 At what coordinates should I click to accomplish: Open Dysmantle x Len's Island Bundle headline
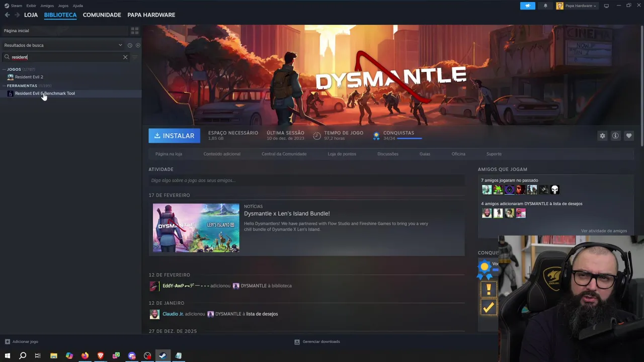click(x=287, y=214)
